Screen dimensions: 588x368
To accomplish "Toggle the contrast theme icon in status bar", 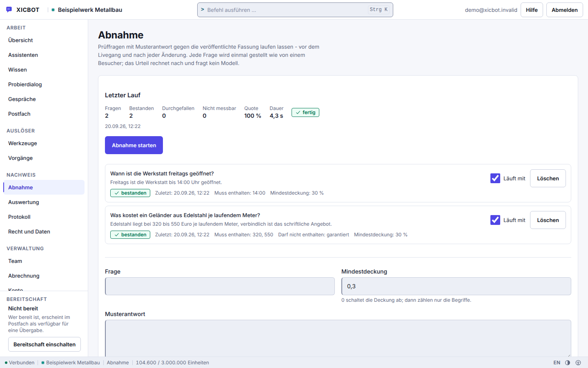I will (568, 363).
